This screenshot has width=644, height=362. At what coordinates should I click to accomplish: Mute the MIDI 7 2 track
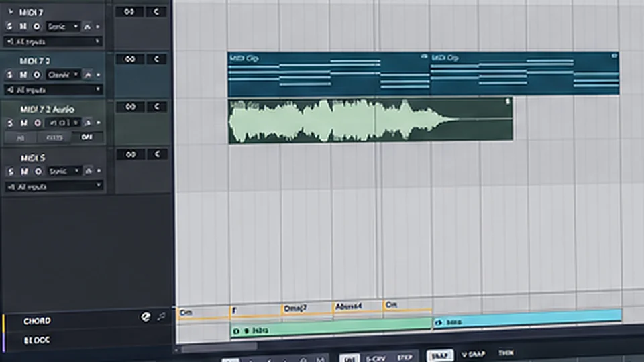pyautogui.click(x=23, y=74)
